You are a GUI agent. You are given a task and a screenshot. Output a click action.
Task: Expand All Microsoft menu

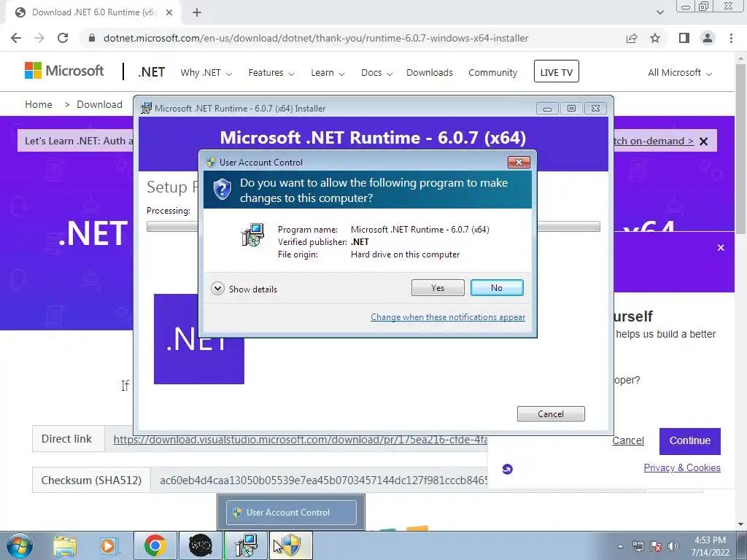(x=680, y=73)
